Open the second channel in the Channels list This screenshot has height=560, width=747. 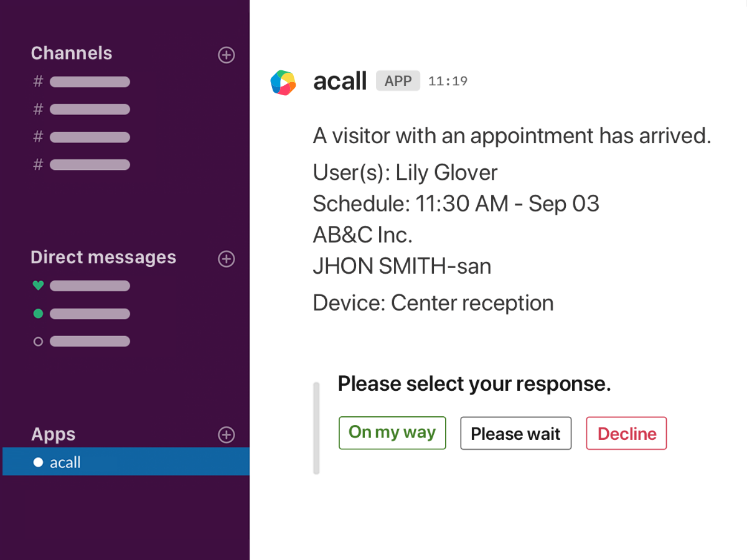click(x=82, y=110)
